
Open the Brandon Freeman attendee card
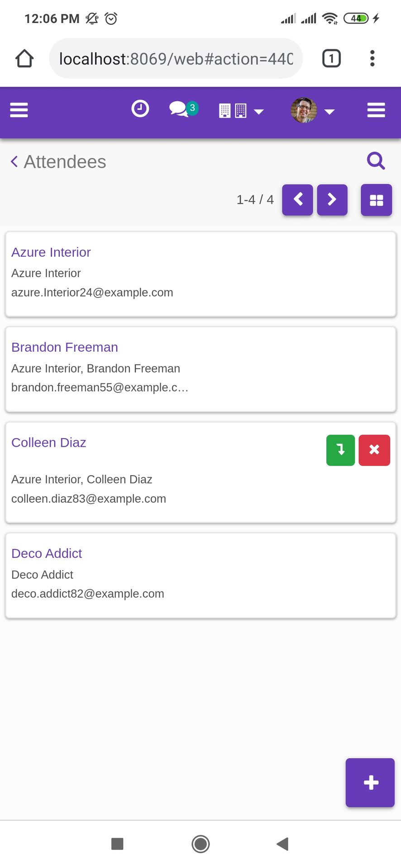click(x=200, y=369)
